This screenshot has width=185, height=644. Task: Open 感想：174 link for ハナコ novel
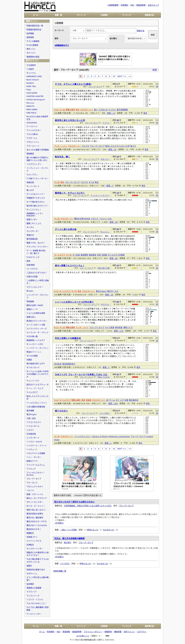119,331
